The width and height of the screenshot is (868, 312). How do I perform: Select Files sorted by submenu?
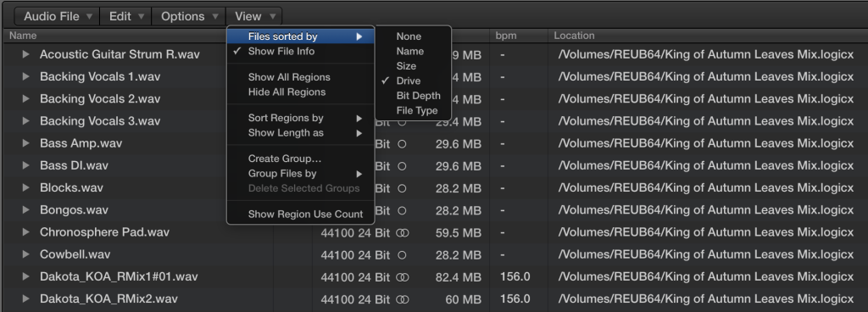[301, 36]
